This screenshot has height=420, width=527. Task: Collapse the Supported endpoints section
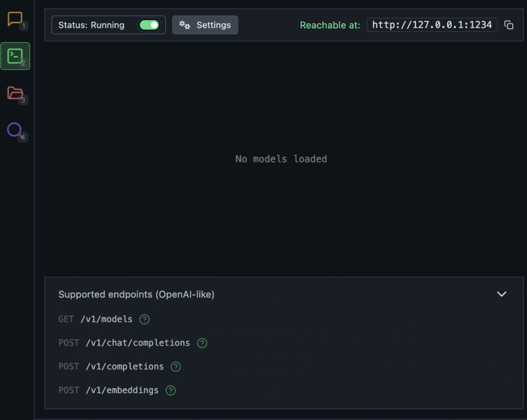pyautogui.click(x=501, y=294)
